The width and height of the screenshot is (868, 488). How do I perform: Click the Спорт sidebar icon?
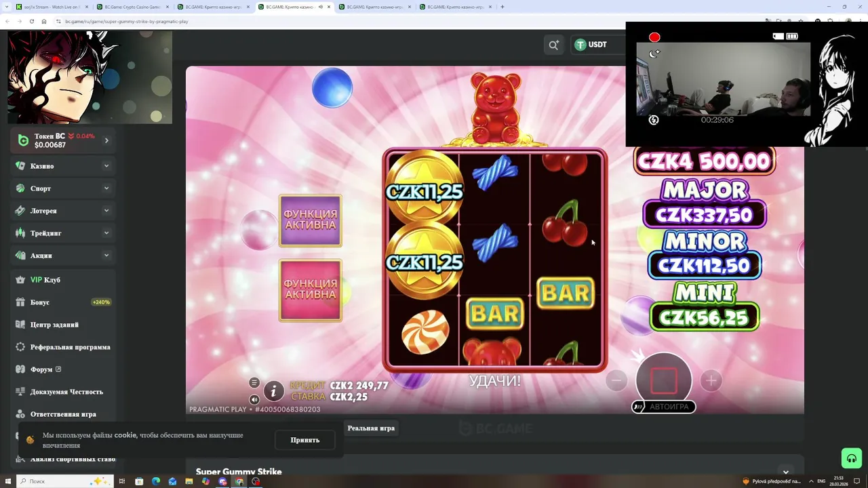coord(20,188)
